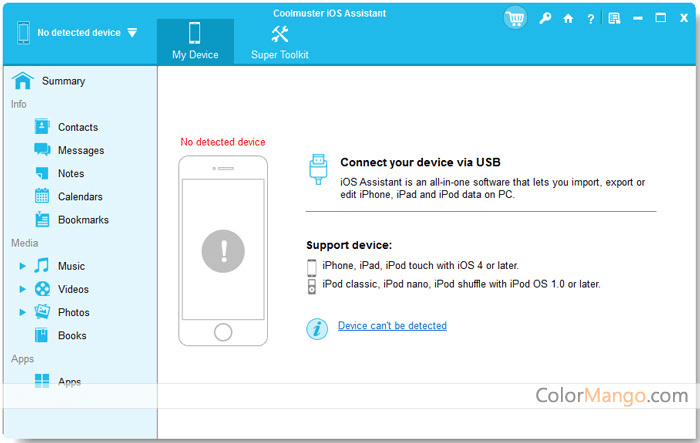Select Calendars in sidebar
This screenshot has width=700, height=443.
point(80,197)
